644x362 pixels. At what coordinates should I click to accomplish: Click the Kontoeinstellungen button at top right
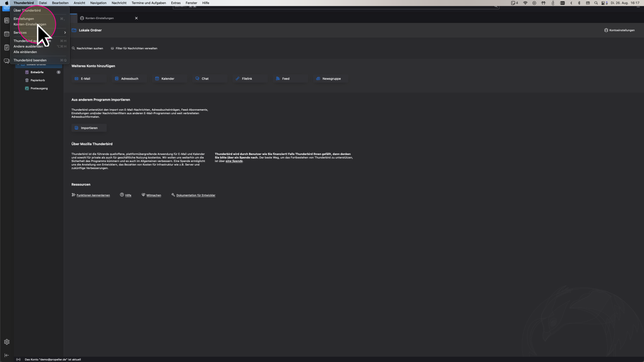tap(619, 30)
